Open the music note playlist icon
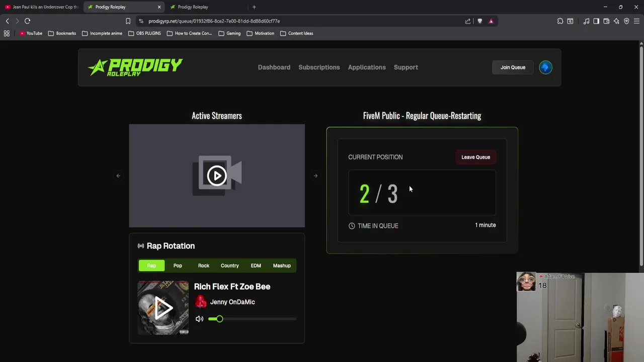The image size is (644, 362). pyautogui.click(x=586, y=21)
